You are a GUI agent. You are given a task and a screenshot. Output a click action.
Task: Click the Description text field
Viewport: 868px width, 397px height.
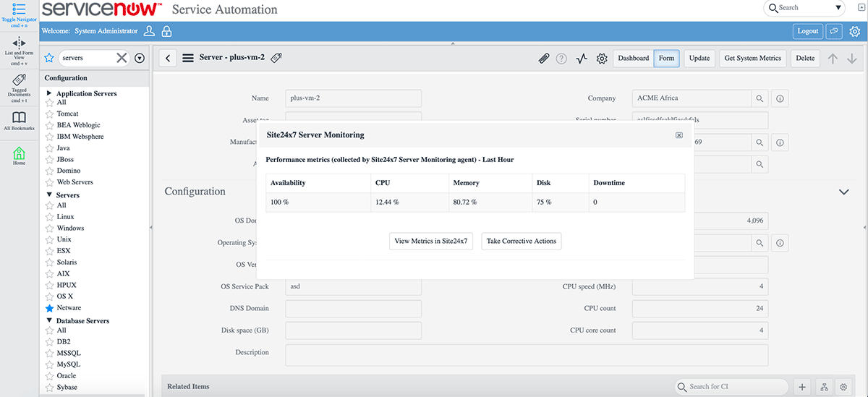(527, 355)
